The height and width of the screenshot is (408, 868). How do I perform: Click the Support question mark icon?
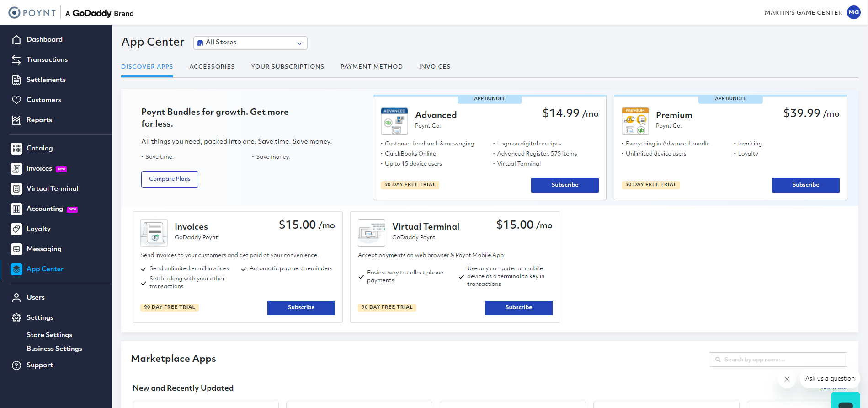tap(16, 365)
